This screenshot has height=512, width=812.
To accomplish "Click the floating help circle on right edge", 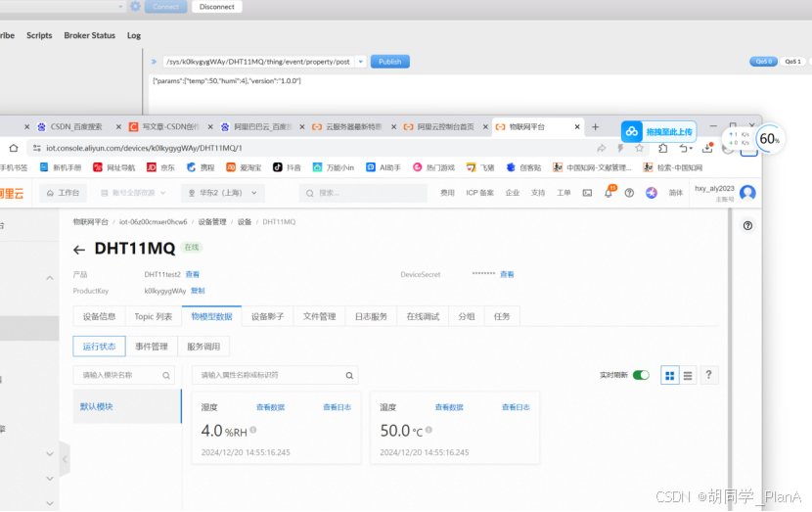I will click(747, 225).
